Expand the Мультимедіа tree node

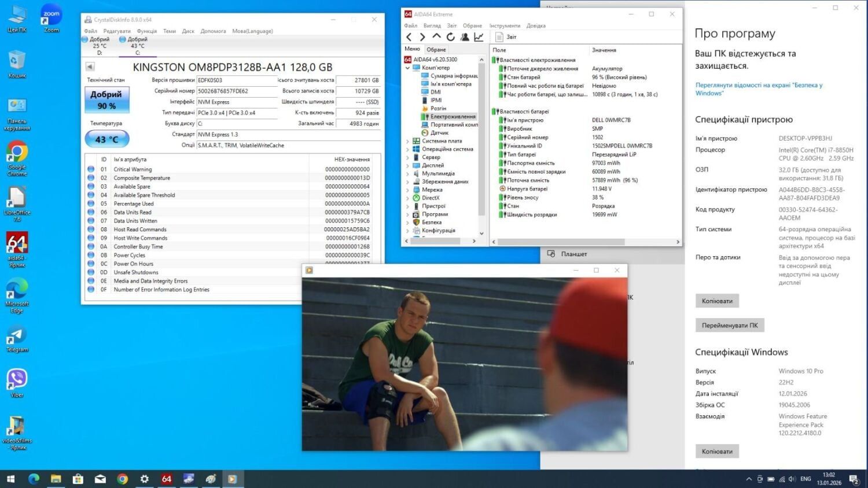click(x=407, y=173)
